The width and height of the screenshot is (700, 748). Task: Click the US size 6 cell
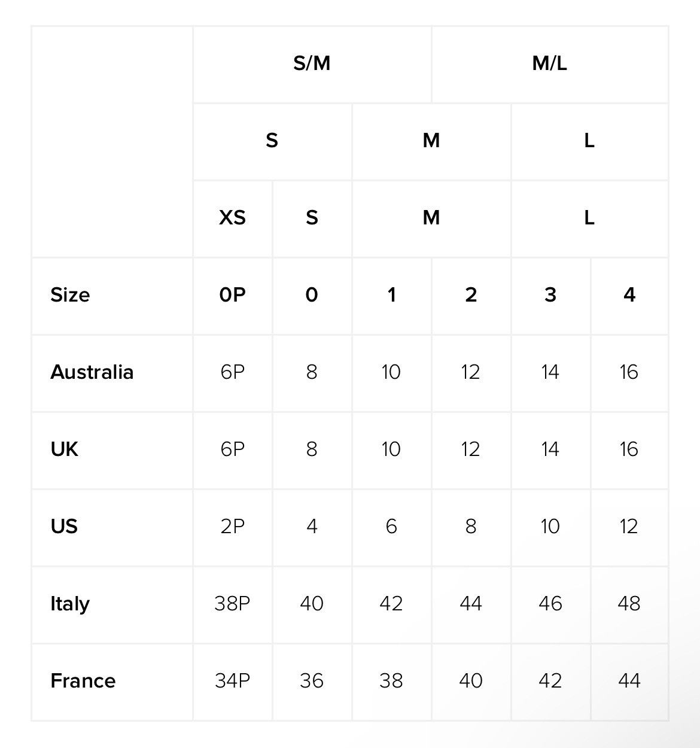pos(391,527)
